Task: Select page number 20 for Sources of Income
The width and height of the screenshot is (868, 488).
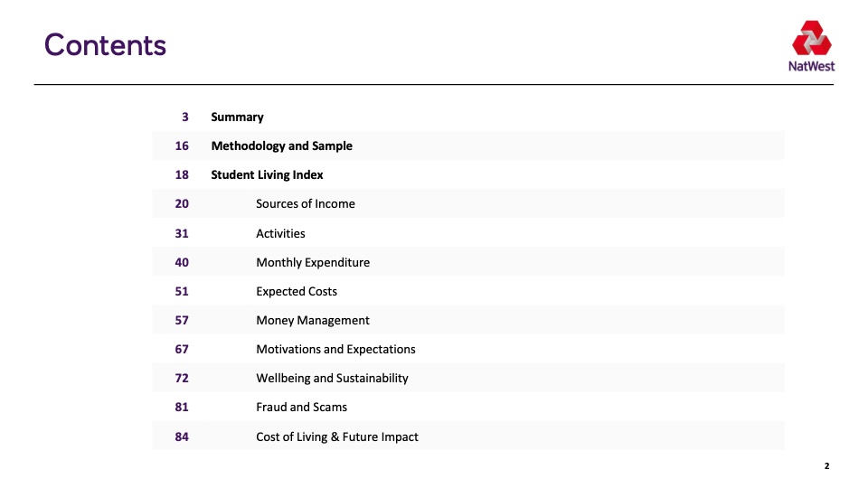Action: click(182, 203)
